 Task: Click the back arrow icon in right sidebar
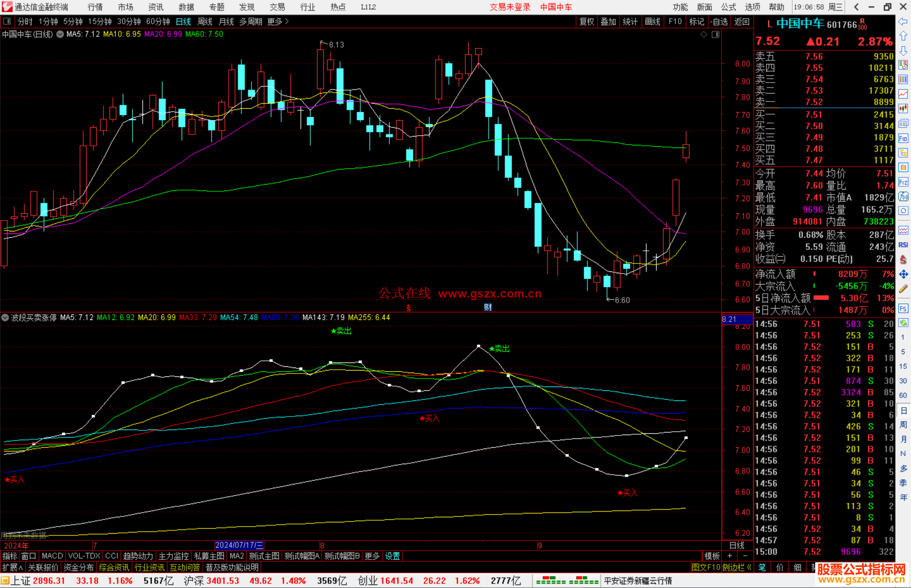pos(903,21)
